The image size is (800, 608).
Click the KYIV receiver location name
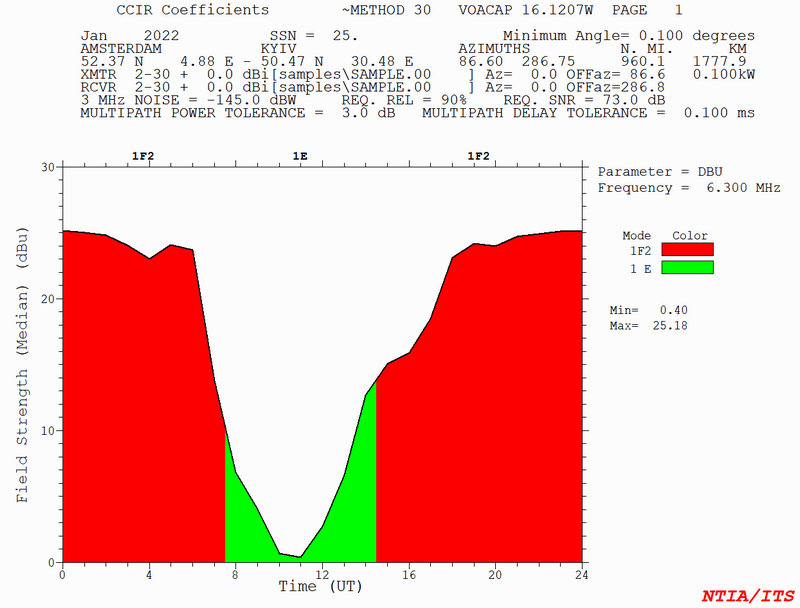278,49
